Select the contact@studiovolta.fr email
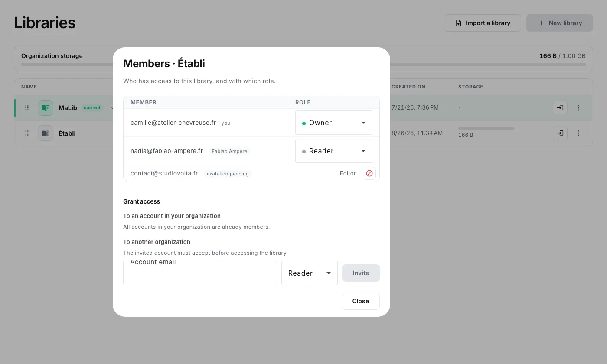Viewport: 607px width, 364px height. tap(164, 173)
